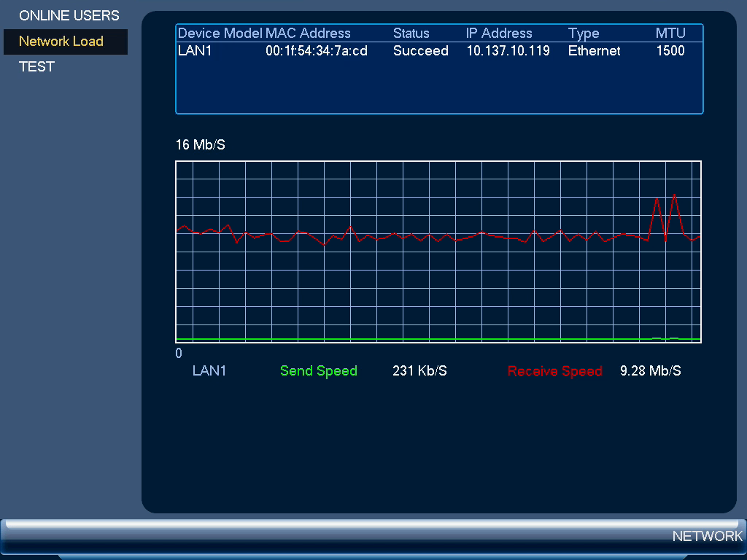Click the LAN1 label below the graph
This screenshot has width=747, height=560.
coord(209,370)
